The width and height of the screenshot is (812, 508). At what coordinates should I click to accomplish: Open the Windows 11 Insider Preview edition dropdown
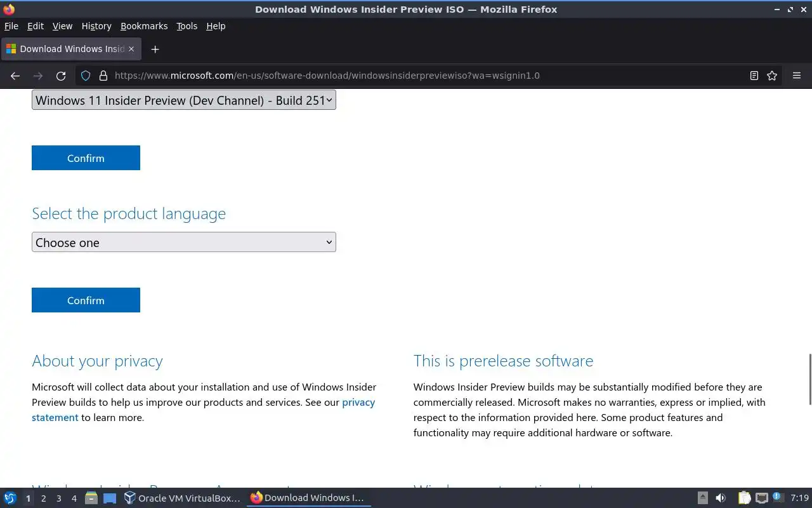184,100
